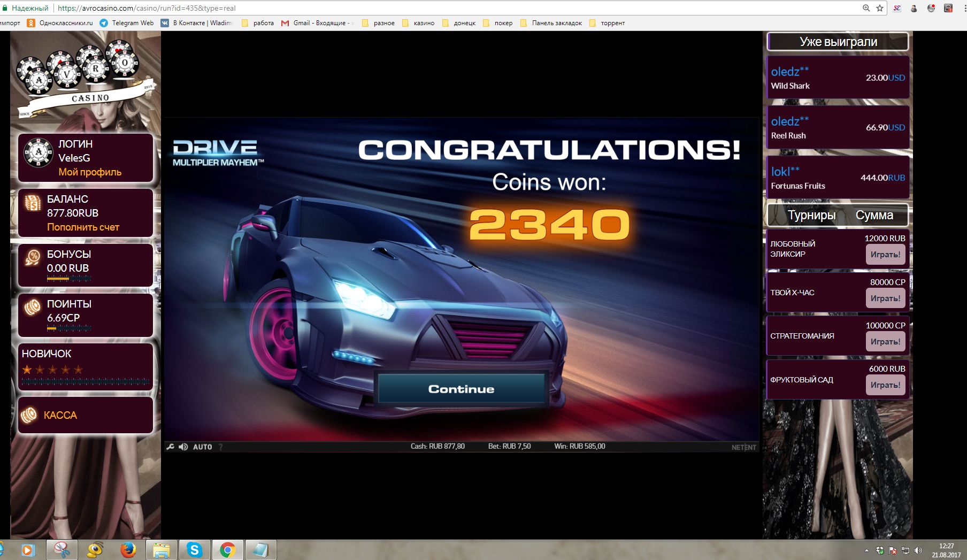This screenshot has width=967, height=560.
Task: Mute the game sound speaker icon
Action: (183, 447)
